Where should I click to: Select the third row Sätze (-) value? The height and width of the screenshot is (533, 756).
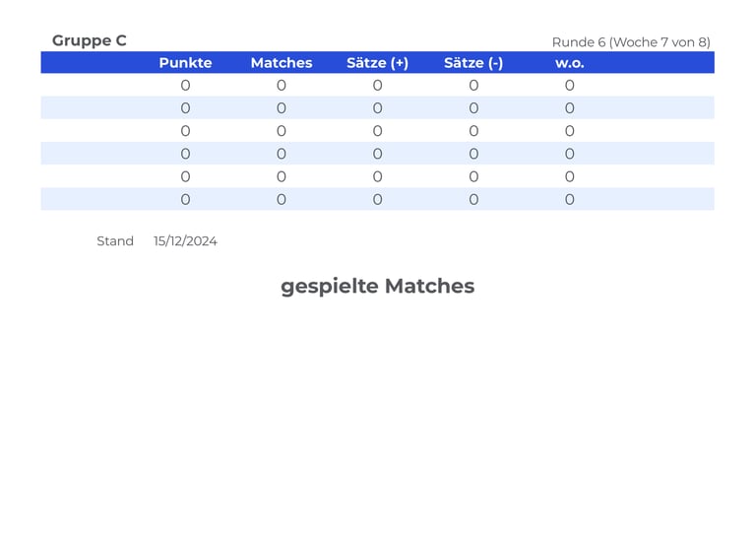click(x=473, y=131)
